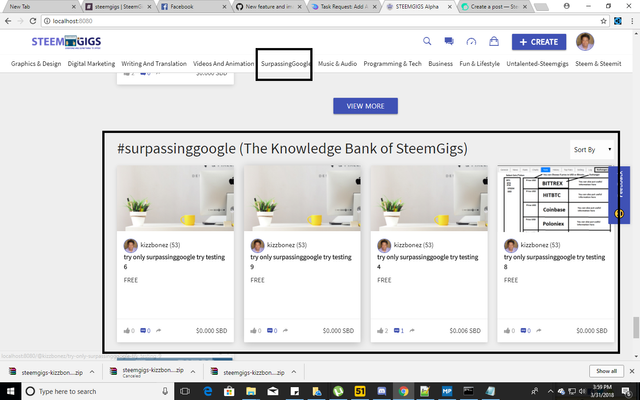Switch to the 'Task Request: Add A' tab
Screen dimensions: 640x400
click(344, 7)
